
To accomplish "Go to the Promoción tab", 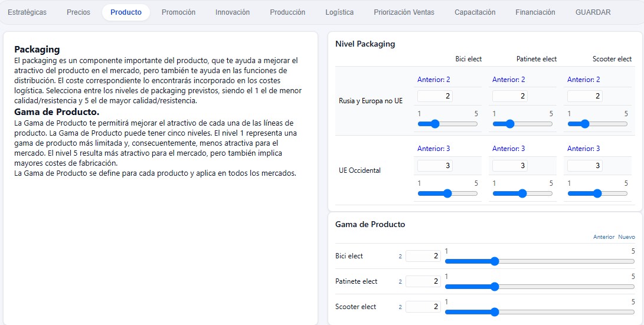I will pyautogui.click(x=178, y=12).
